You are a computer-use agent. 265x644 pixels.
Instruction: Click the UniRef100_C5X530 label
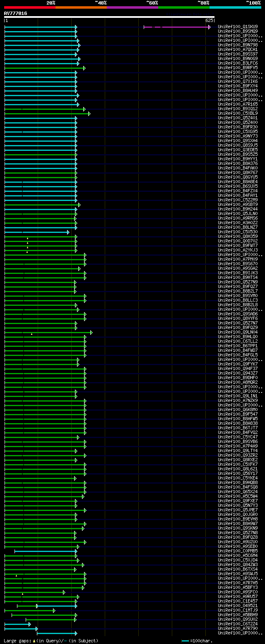(x=238, y=232)
